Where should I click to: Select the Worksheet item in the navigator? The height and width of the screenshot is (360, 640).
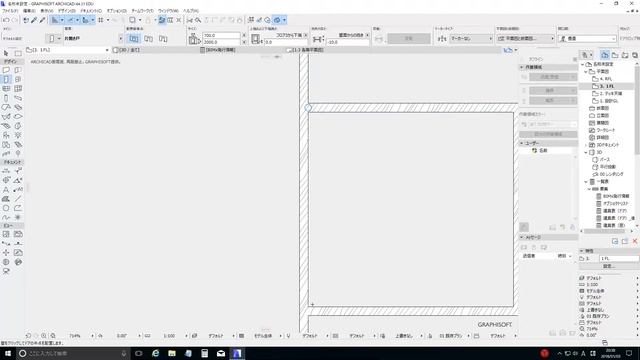click(x=606, y=130)
